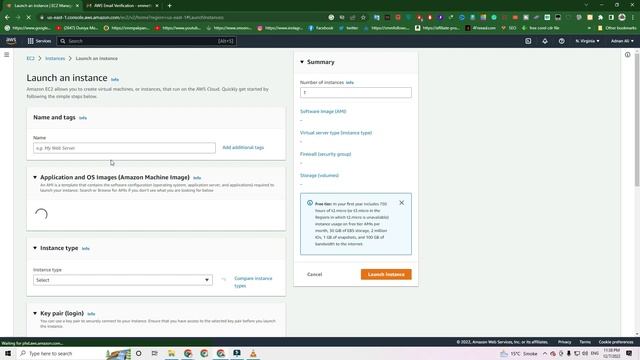Collapse the Instance type section

pyautogui.click(x=35, y=248)
